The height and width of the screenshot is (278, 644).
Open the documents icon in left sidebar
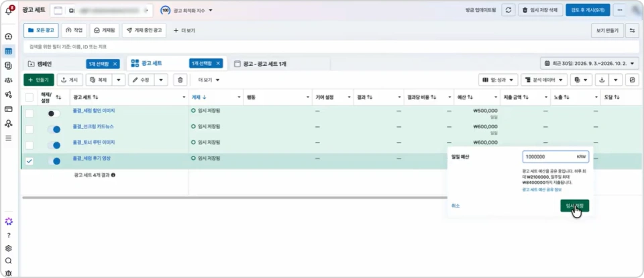point(8,65)
